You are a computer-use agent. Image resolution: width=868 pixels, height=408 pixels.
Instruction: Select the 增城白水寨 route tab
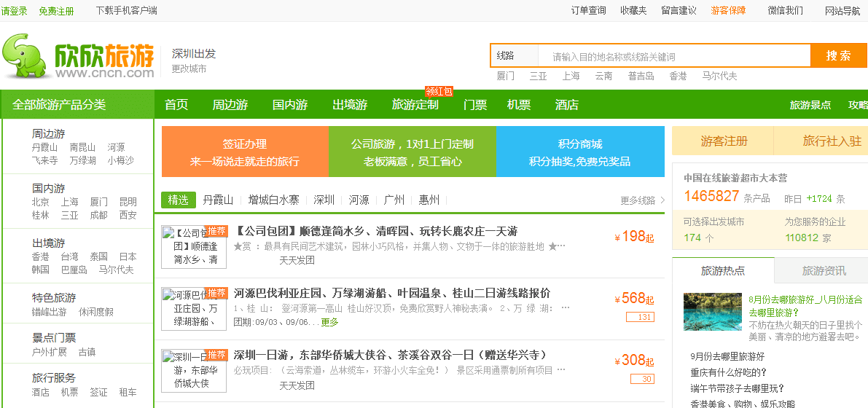coord(273,200)
